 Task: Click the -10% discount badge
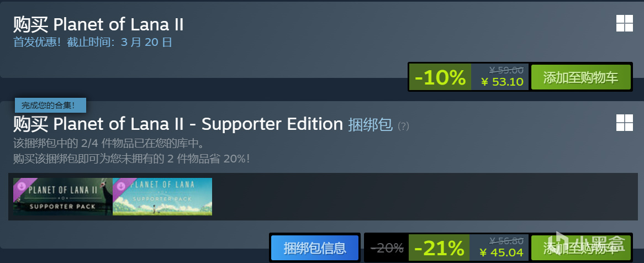click(x=440, y=77)
